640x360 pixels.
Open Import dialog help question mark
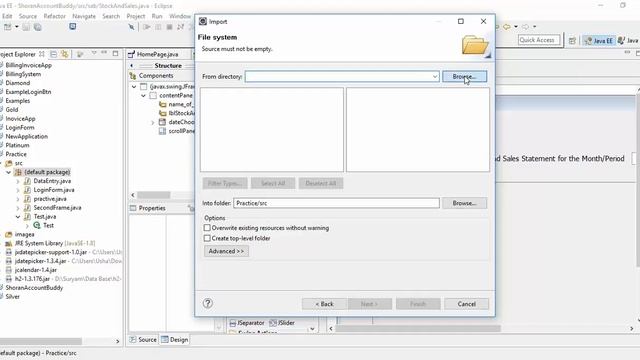coord(208,303)
